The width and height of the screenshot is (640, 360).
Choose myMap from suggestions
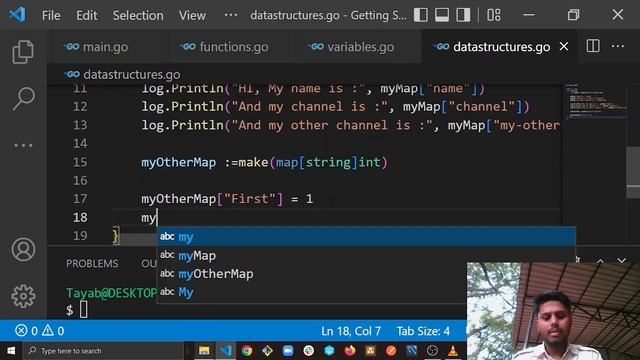(367, 256)
